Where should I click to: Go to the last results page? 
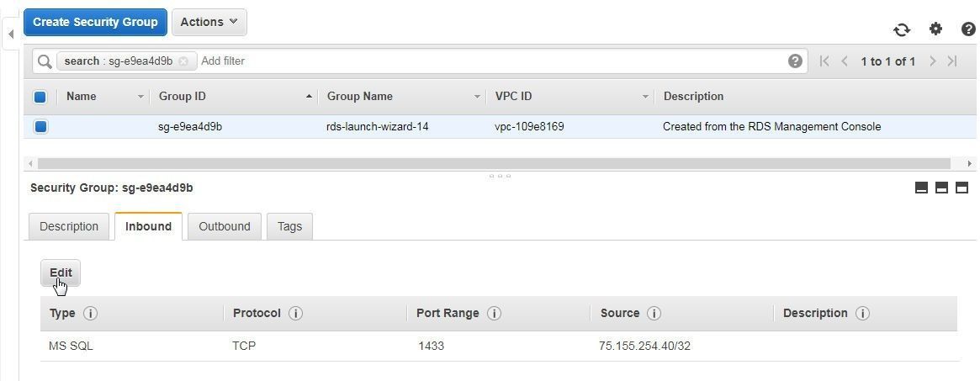[952, 61]
